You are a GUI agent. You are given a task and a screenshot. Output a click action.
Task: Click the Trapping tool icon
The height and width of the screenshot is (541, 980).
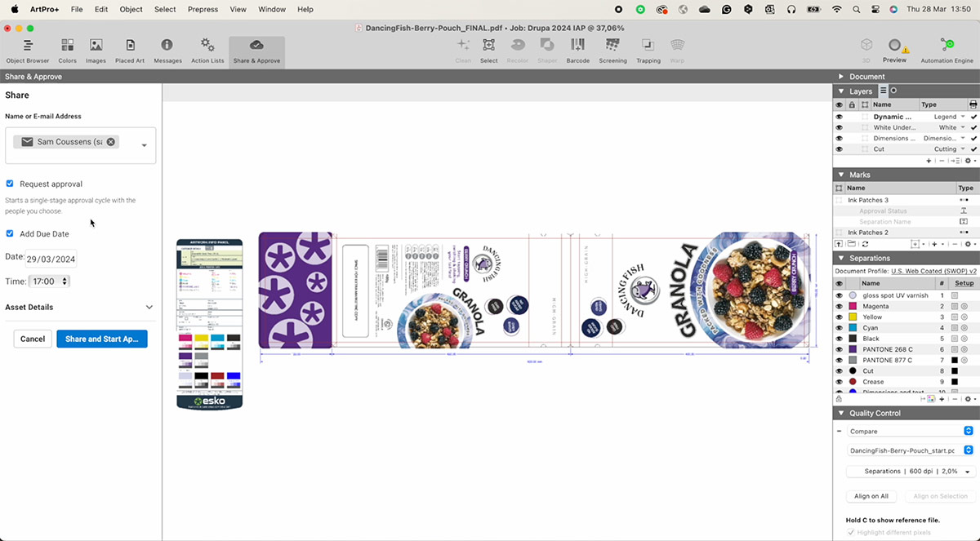[x=648, y=51]
